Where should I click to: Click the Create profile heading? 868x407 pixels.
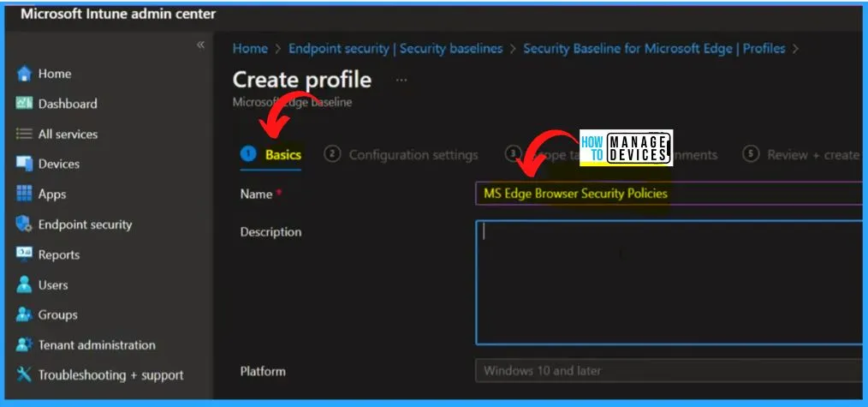tap(301, 80)
